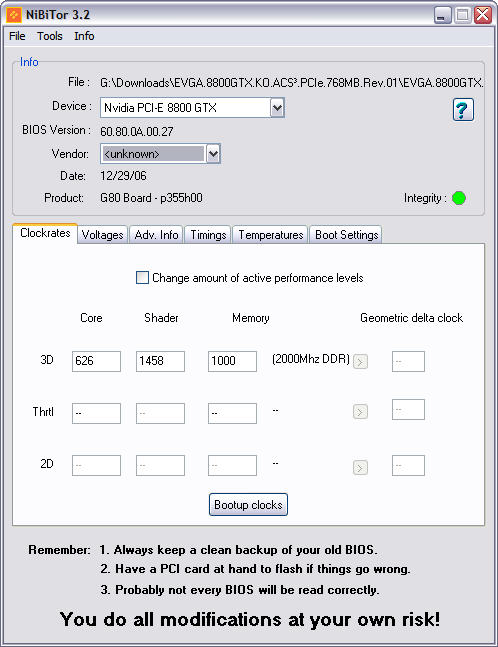Screen dimensions: 498x647
Task: Click the 2D Geometric delta clock field
Action: tap(408, 465)
